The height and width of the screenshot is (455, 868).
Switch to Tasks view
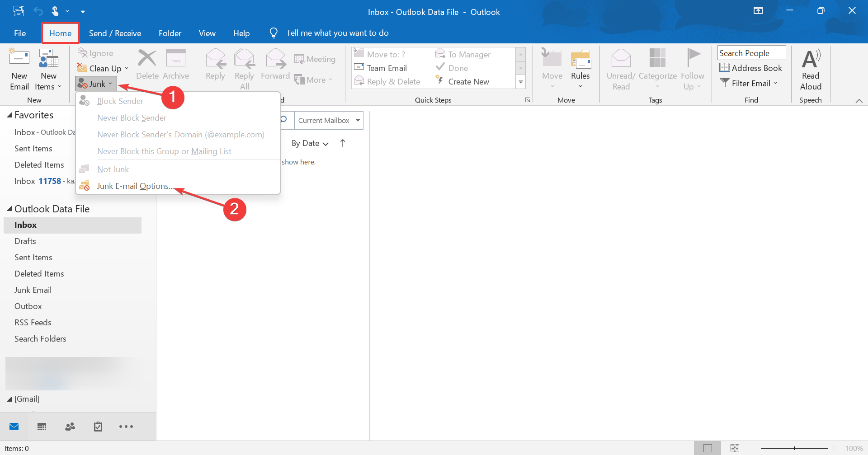click(x=98, y=427)
